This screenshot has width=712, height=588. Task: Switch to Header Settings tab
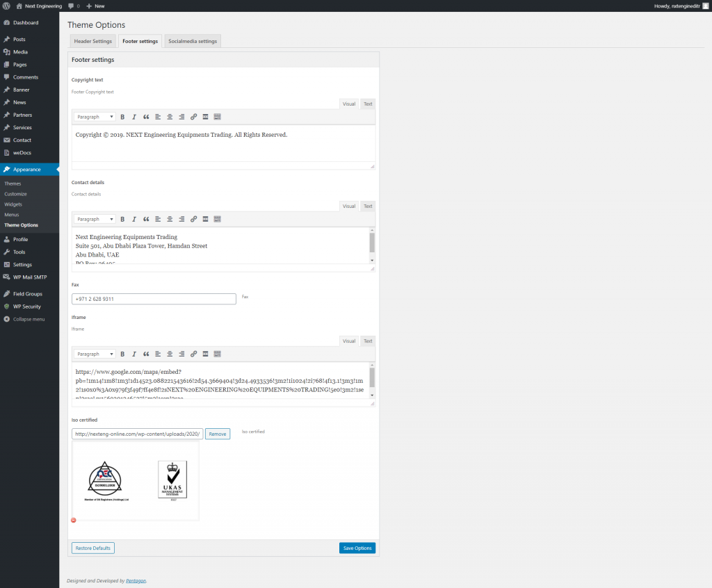point(92,41)
